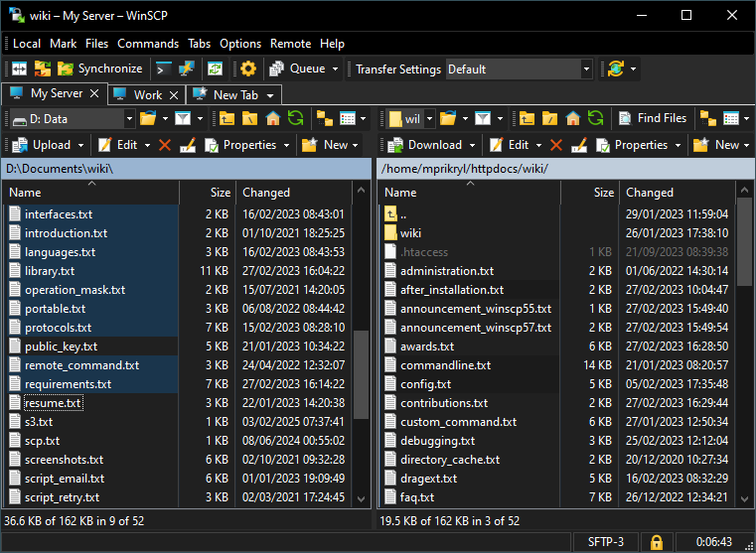756x553 pixels.
Task: Click the remote parent directory icon
Action: pos(526,119)
